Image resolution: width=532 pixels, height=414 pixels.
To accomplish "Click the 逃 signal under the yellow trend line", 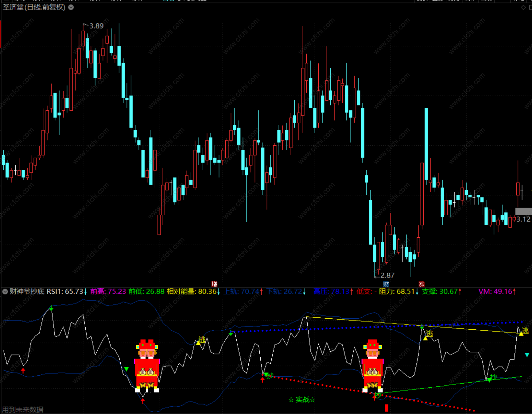I will pyautogui.click(x=429, y=333).
